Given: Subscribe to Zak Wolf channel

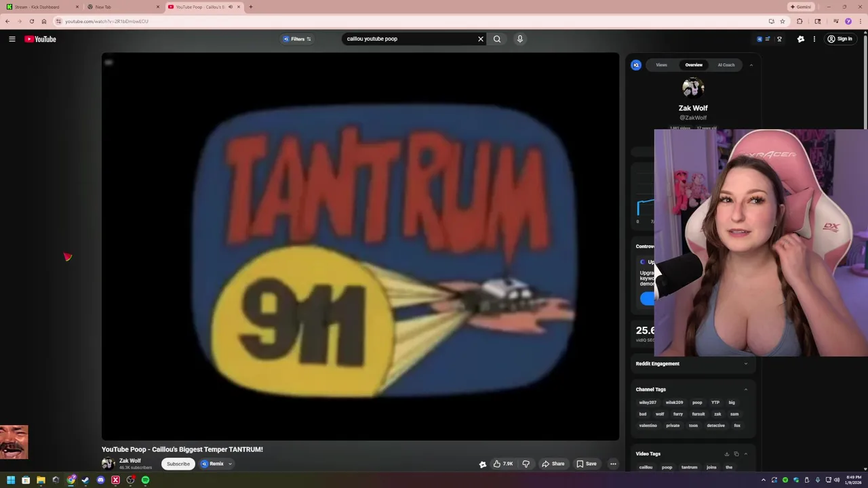Looking at the screenshot, I should point(178,464).
